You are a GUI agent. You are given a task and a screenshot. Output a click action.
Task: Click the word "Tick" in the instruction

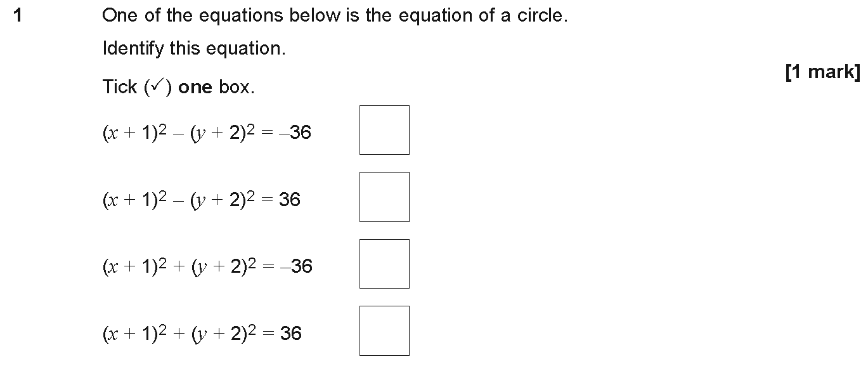[120, 87]
